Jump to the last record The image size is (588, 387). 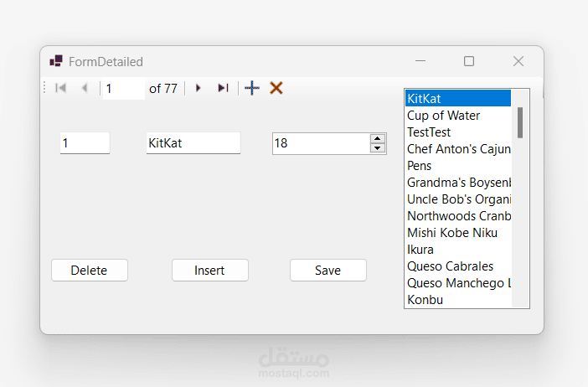[222, 88]
